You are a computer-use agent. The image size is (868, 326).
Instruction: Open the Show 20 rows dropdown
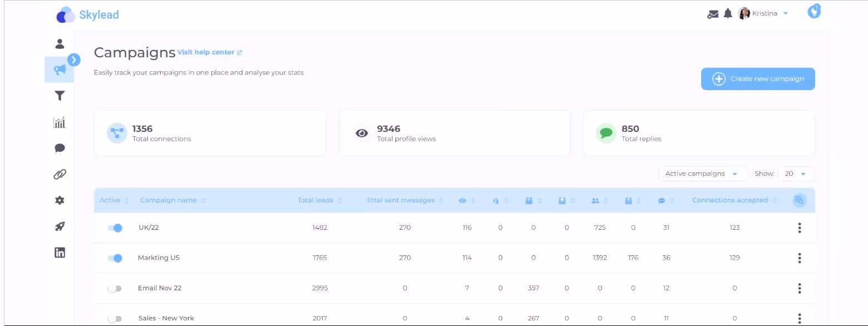pyautogui.click(x=796, y=174)
